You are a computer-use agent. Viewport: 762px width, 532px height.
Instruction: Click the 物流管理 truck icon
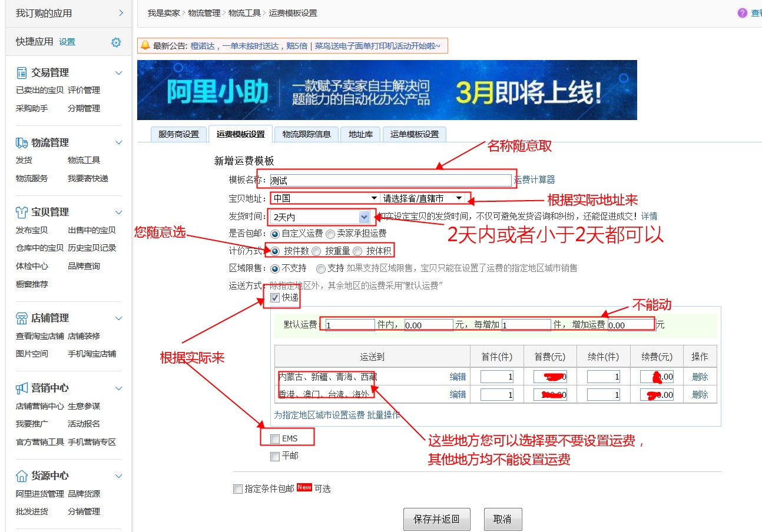(x=22, y=143)
